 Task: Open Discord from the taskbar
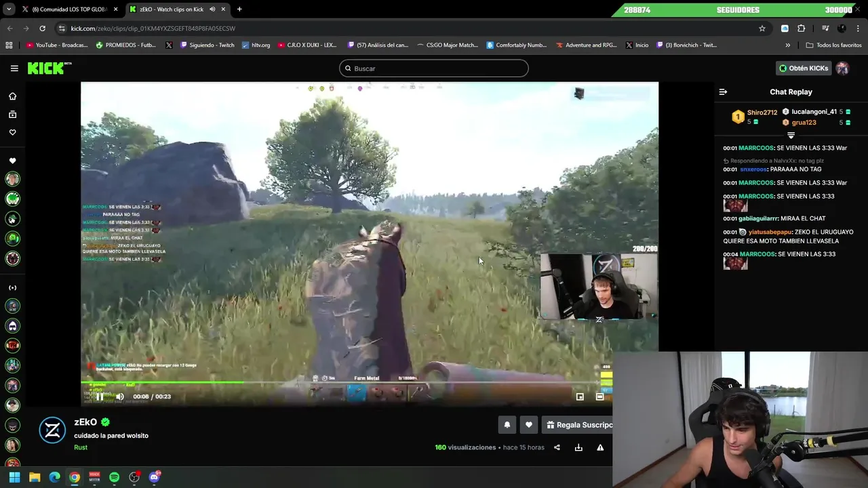tap(154, 477)
